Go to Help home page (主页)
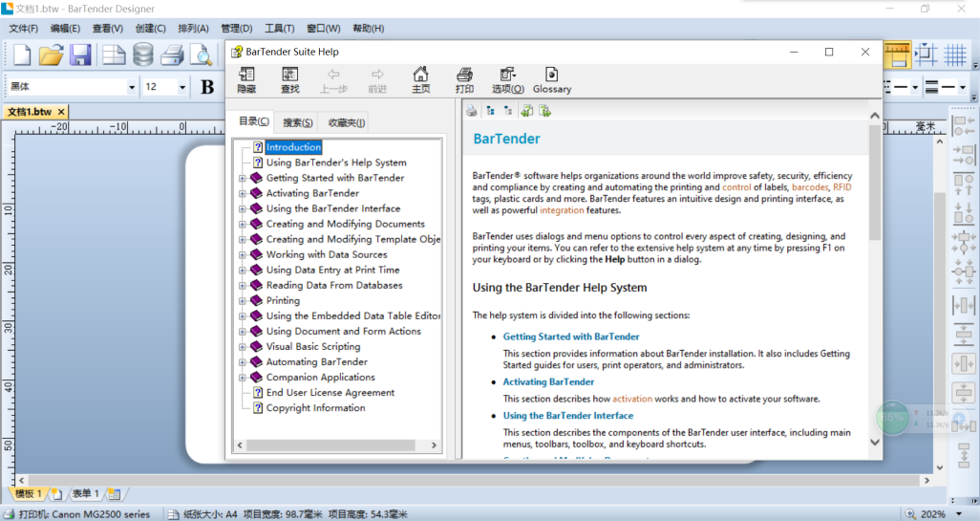 (x=420, y=80)
